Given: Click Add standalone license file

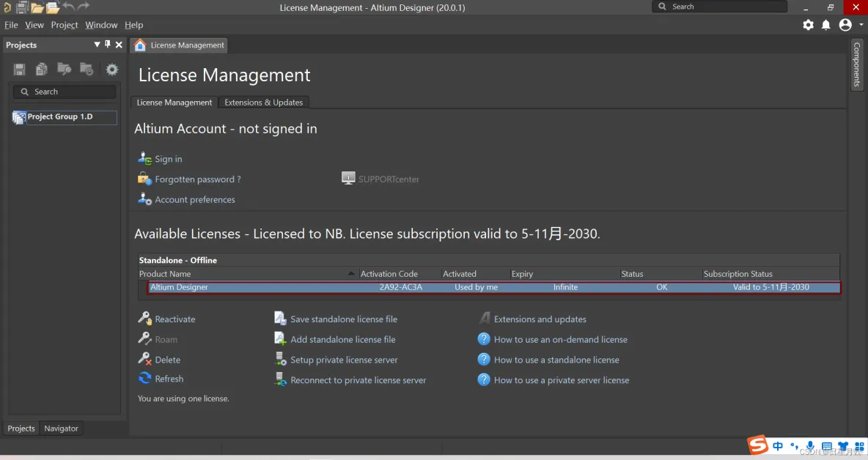Looking at the screenshot, I should click(342, 339).
